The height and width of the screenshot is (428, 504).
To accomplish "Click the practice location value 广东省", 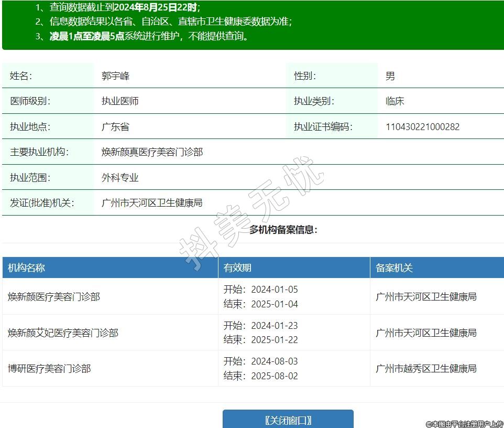I will (x=115, y=127).
